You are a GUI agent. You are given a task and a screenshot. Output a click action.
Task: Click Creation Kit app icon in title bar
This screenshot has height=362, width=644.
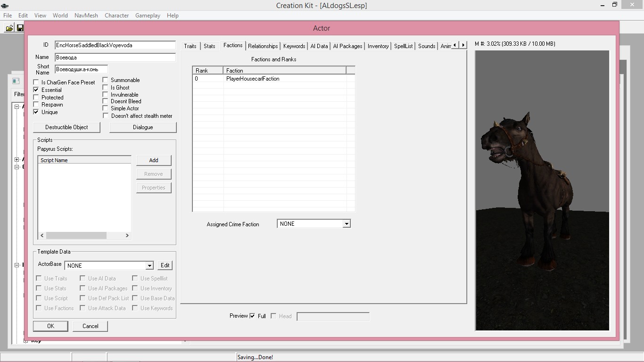point(5,6)
